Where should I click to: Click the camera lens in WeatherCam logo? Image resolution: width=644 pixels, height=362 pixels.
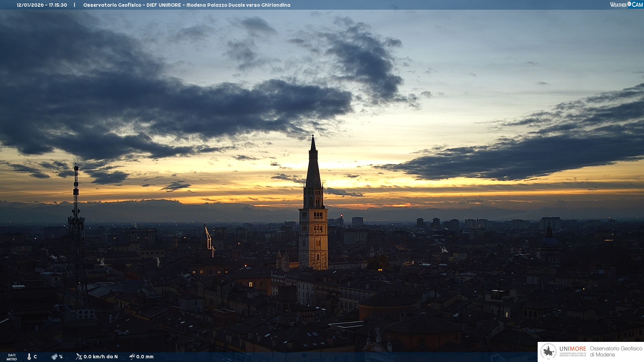(x=629, y=4)
